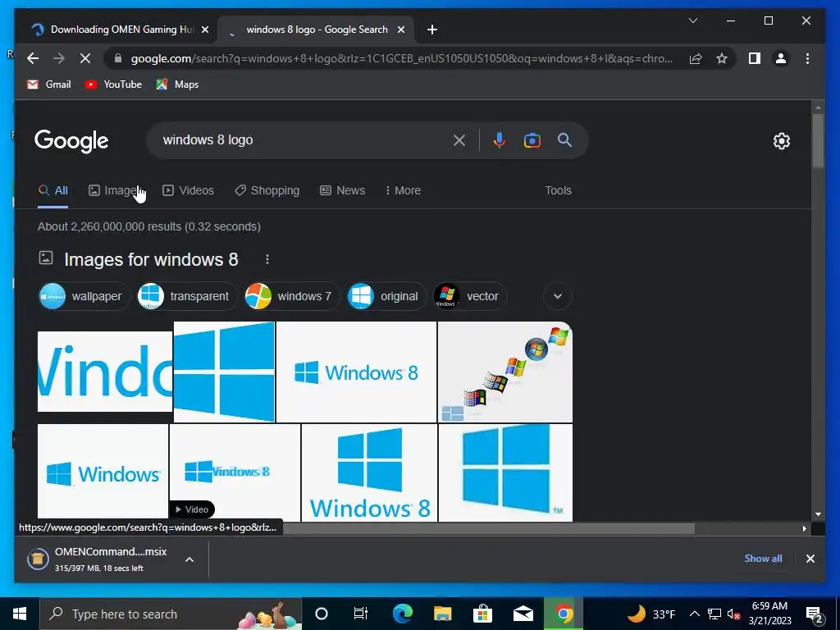Filter images by original chip

pos(386,296)
